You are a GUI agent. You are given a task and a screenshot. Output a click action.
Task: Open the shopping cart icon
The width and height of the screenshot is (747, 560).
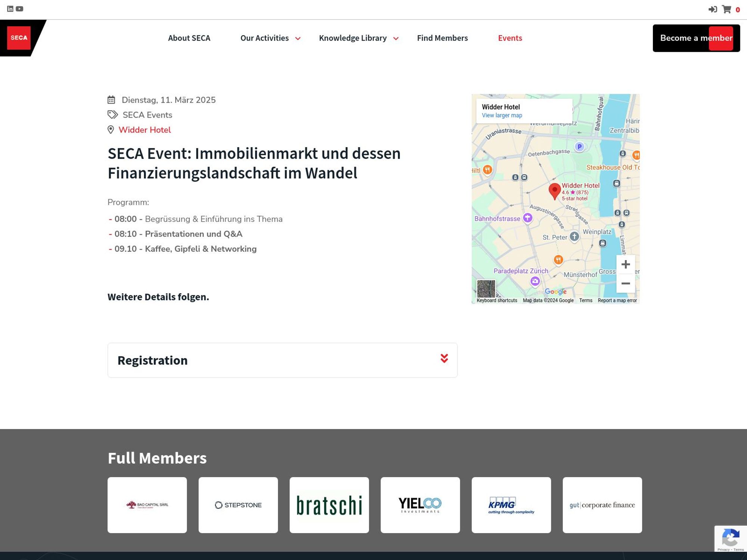point(726,9)
